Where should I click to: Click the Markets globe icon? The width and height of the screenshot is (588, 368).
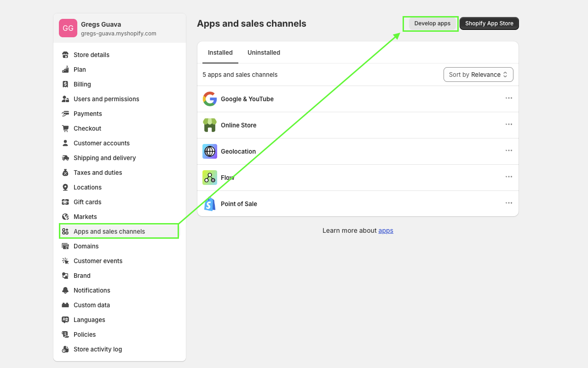(65, 217)
